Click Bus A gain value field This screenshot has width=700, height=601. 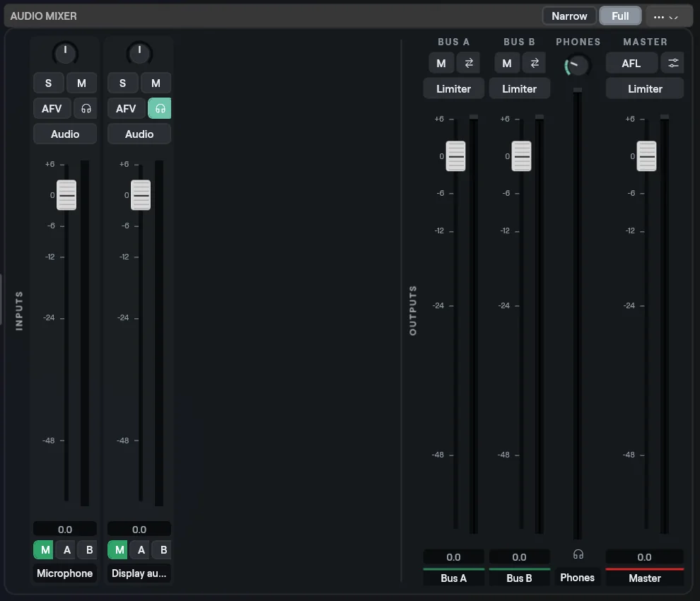pyautogui.click(x=453, y=556)
